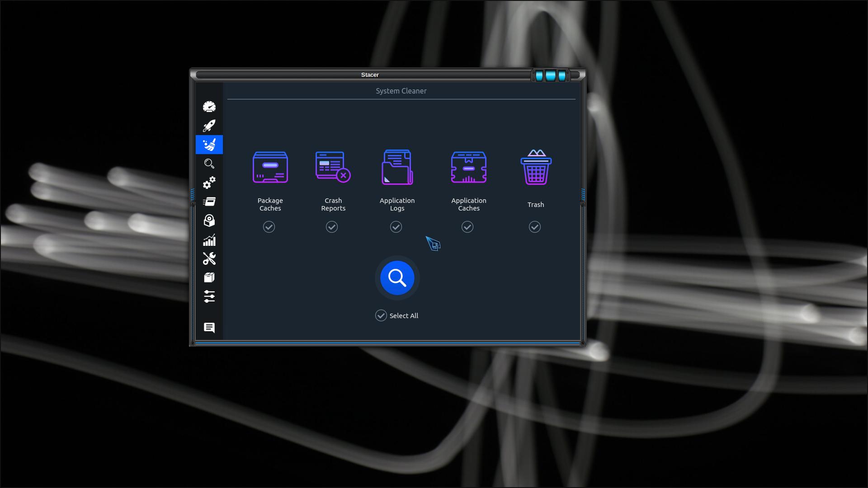Open the Uninstaller disc-box sidebar icon
Viewport: 868px width, 488px height.
pyautogui.click(x=209, y=221)
